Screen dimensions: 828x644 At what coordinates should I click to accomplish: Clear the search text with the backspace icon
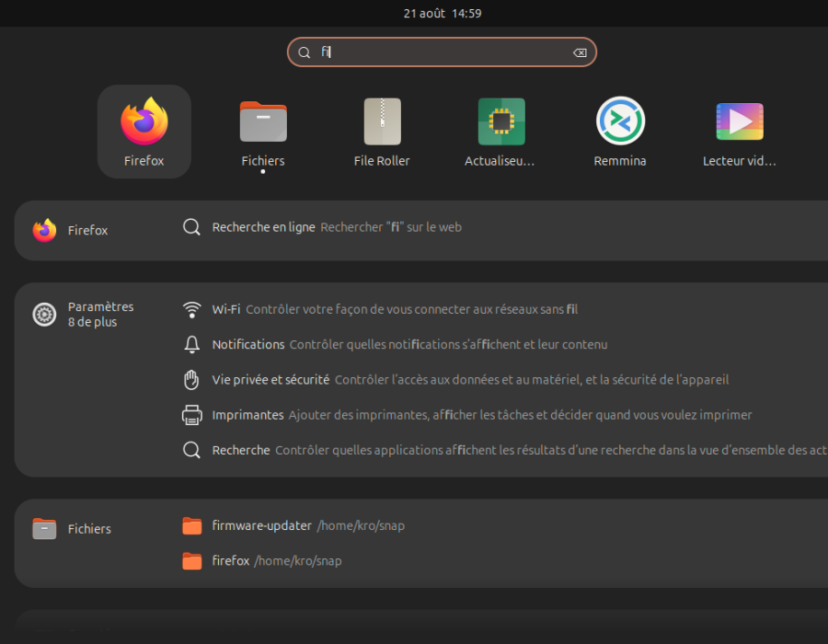tap(580, 52)
